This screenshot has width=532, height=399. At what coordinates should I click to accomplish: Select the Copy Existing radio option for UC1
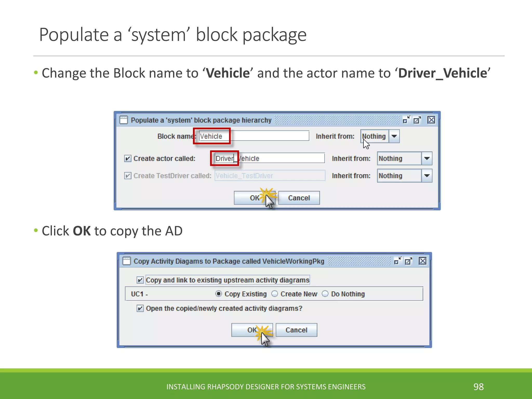point(219,294)
